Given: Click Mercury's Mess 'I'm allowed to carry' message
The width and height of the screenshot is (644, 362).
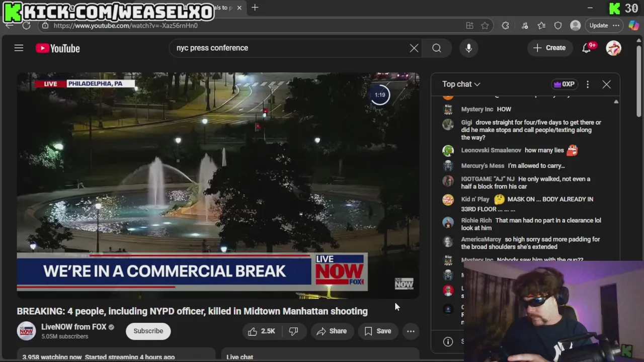Looking at the screenshot, I should click(x=536, y=165).
